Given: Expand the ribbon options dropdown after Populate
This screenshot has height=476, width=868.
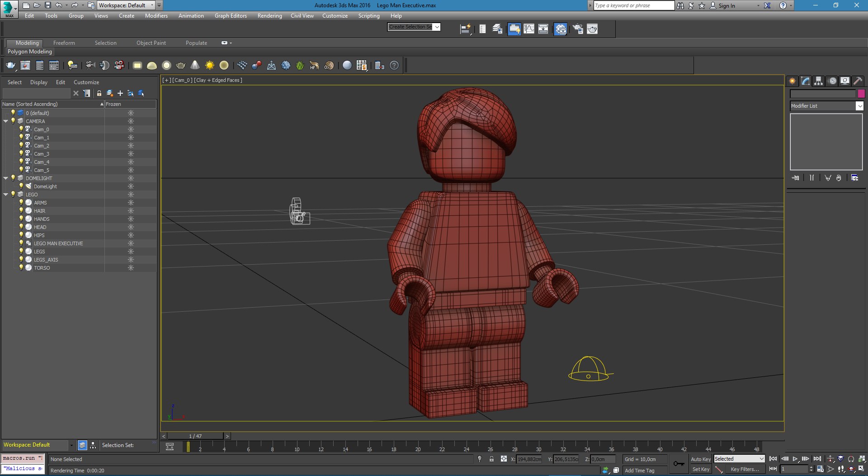Looking at the screenshot, I should [x=226, y=43].
